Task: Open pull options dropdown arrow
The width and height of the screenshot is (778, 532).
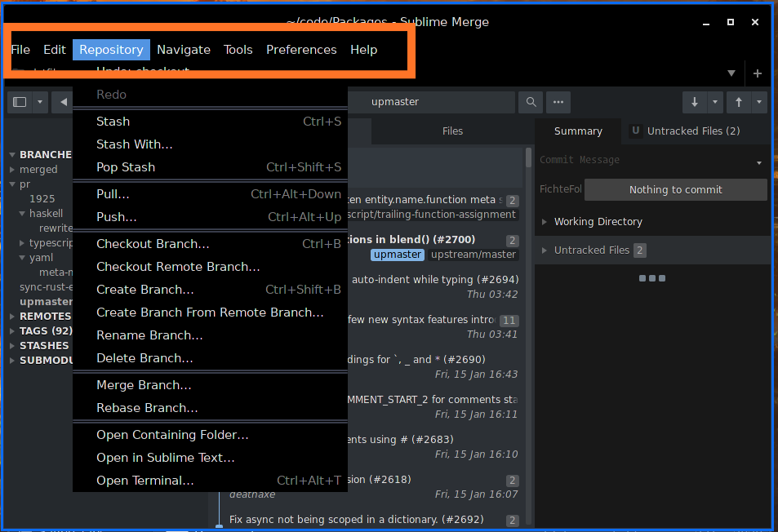Action: (715, 102)
